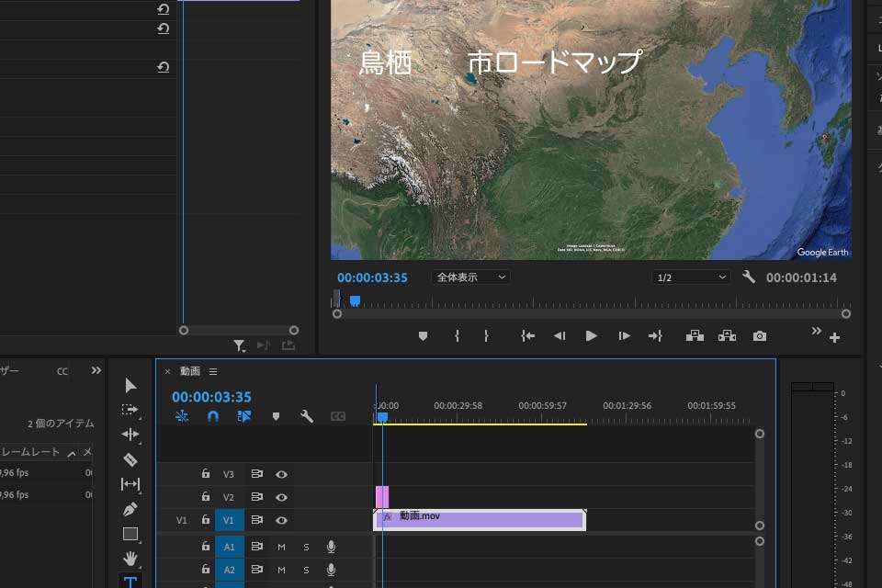This screenshot has height=588, width=882.
Task: Pick the Selection arrow tool
Action: click(130, 385)
